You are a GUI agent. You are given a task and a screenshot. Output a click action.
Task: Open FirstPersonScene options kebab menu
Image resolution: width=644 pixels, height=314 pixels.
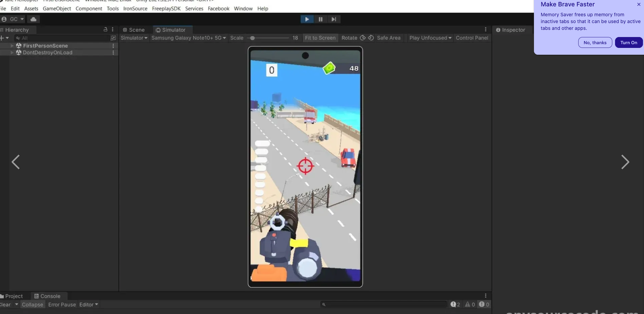[x=113, y=46]
